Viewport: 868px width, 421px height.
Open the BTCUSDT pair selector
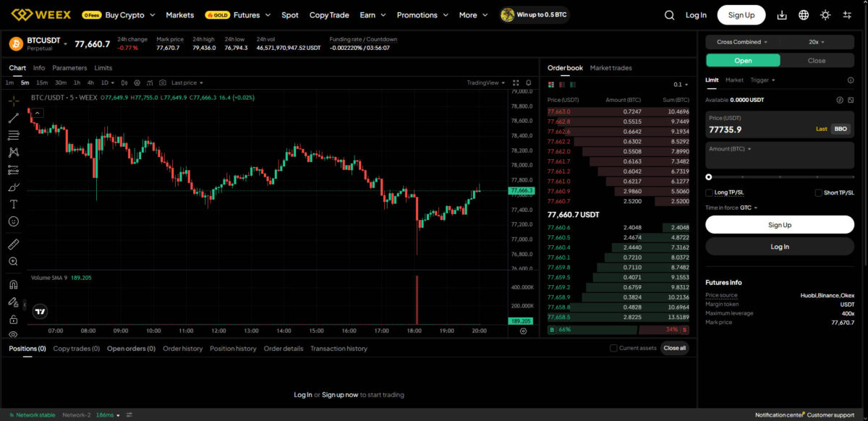47,43
